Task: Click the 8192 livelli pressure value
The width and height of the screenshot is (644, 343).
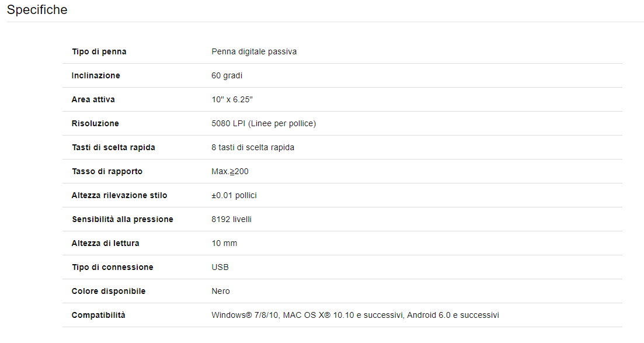Action: coord(232,219)
